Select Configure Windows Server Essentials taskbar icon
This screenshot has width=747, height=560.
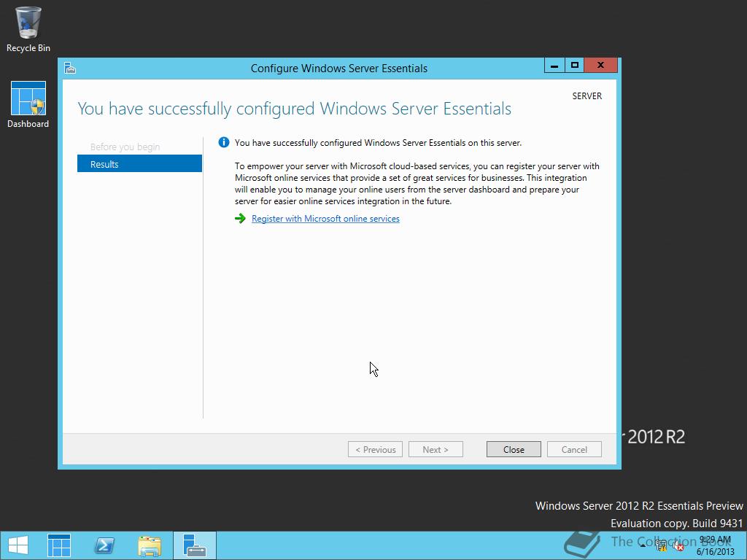point(194,545)
